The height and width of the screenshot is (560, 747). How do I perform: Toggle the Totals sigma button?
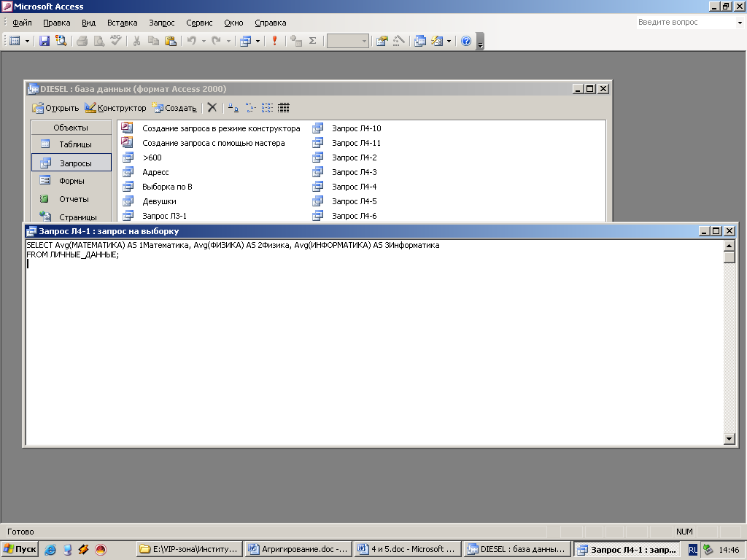pyautogui.click(x=312, y=41)
